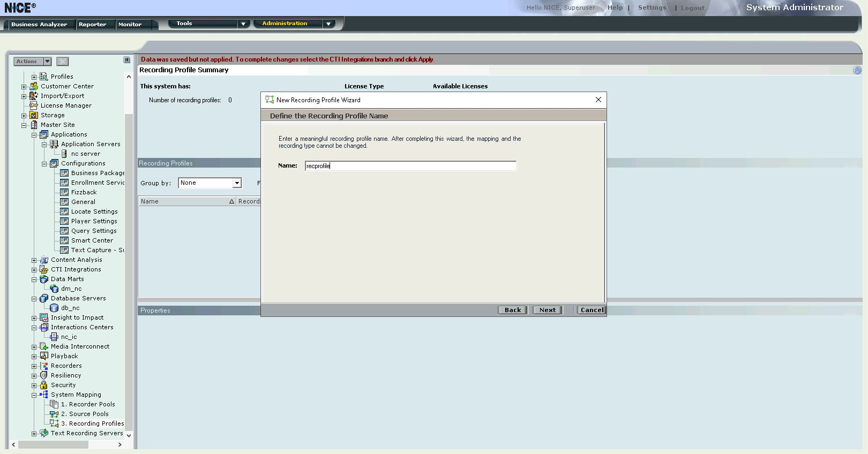
Task: Collapse the Recording Profile Summary section
Action: pyautogui.click(x=857, y=70)
